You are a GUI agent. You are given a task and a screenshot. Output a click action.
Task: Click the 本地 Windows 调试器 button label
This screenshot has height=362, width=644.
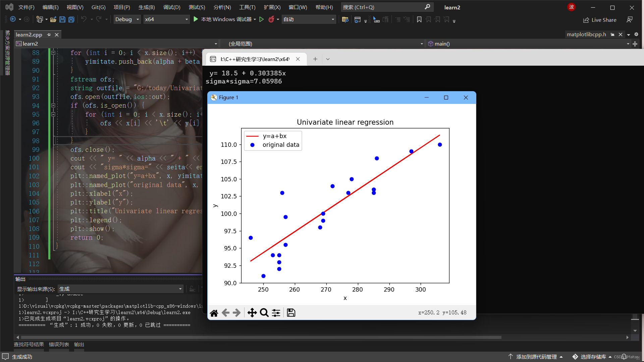click(x=226, y=19)
